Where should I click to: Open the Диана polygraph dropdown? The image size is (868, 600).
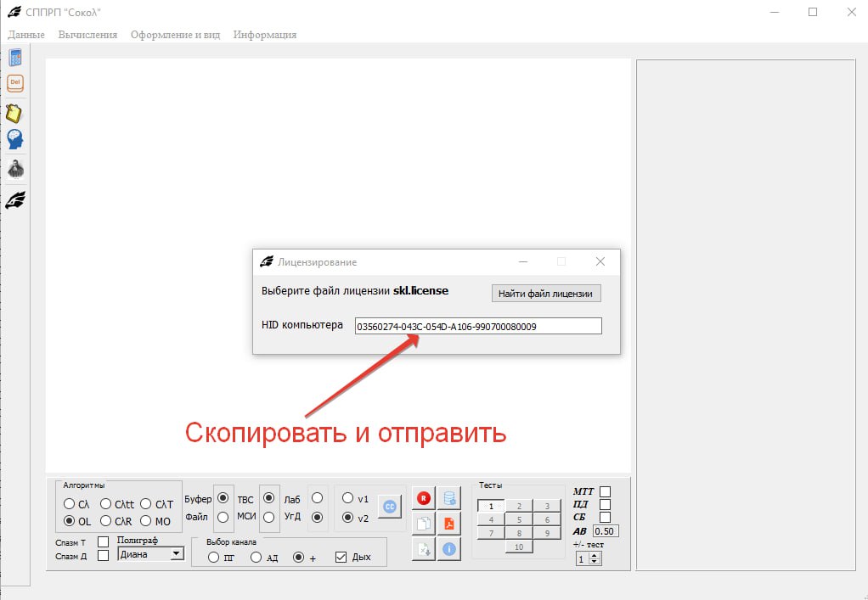[178, 553]
